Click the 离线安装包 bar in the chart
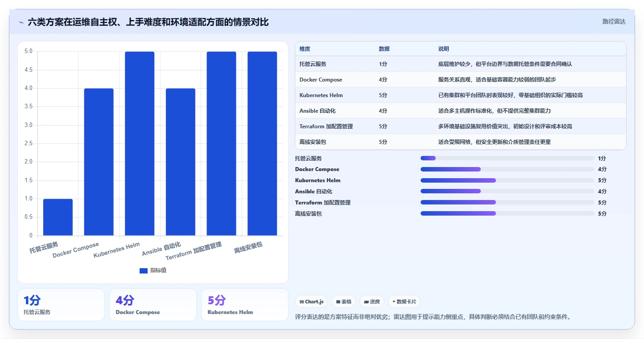This screenshot has width=644, height=339. pos(262,143)
